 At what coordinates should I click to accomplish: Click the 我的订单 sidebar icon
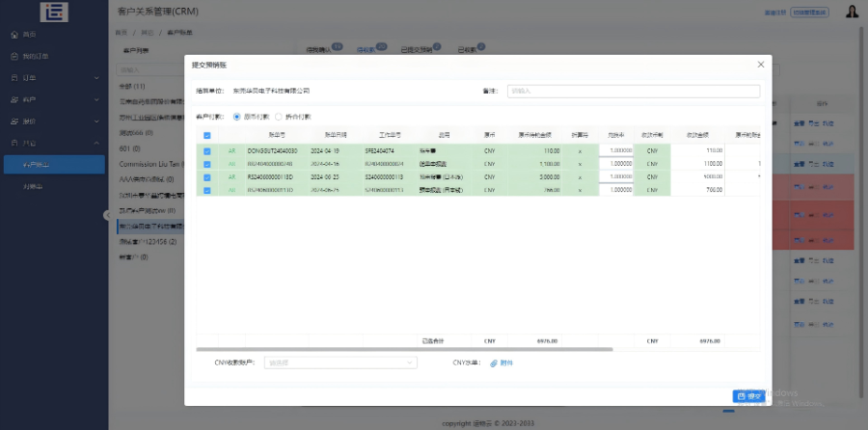coord(14,56)
